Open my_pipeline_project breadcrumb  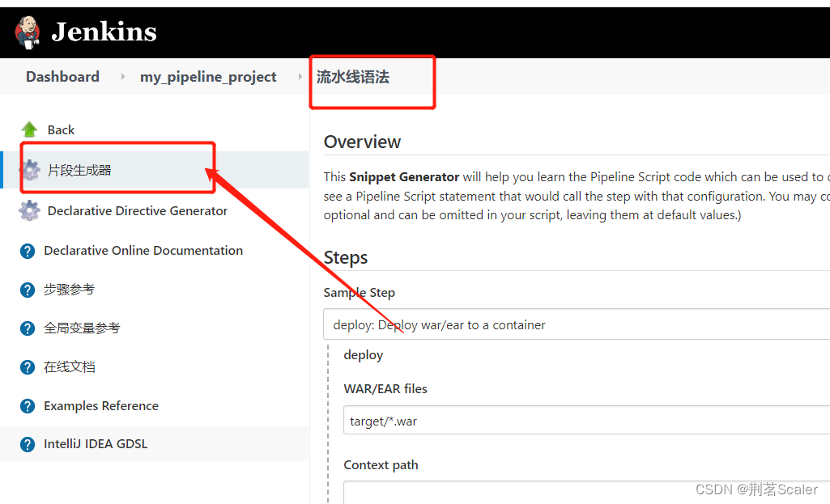tap(208, 77)
